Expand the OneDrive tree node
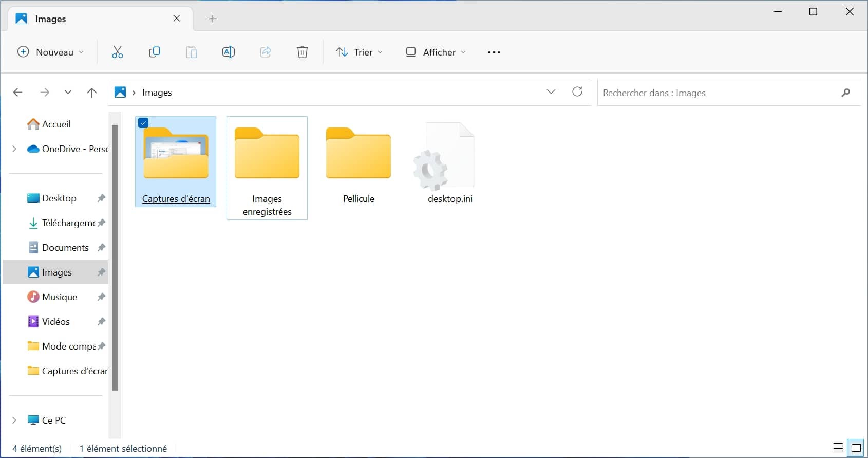This screenshot has width=868, height=458. [14, 149]
